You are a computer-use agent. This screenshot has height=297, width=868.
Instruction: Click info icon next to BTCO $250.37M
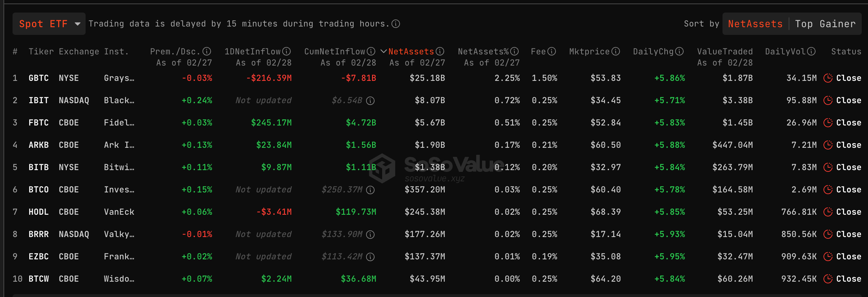click(x=371, y=190)
